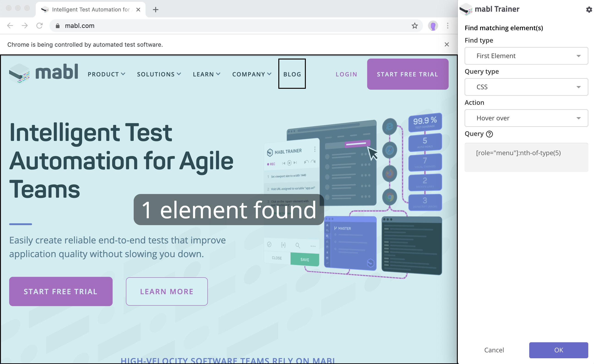Open a new browser tab
This screenshot has width=594, height=364.
155,10
